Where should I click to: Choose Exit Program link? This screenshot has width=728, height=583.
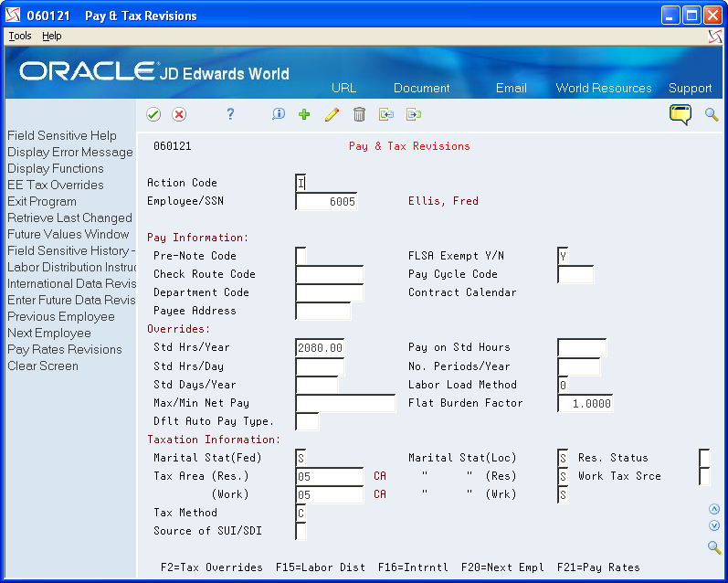pos(42,202)
